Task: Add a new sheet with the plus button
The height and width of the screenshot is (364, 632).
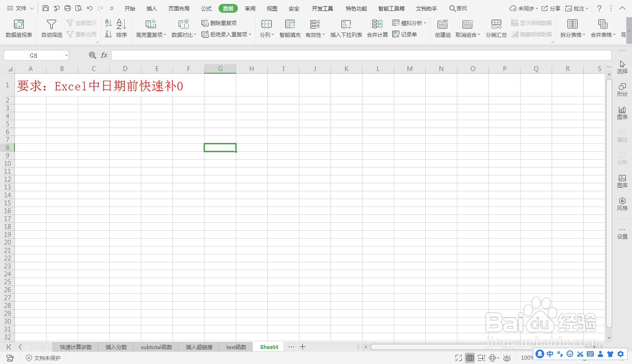Action: [x=302, y=347]
